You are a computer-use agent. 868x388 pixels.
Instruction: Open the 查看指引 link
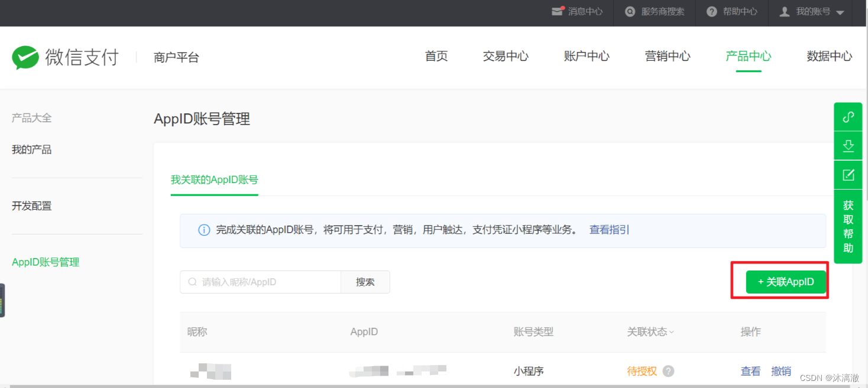coord(610,230)
